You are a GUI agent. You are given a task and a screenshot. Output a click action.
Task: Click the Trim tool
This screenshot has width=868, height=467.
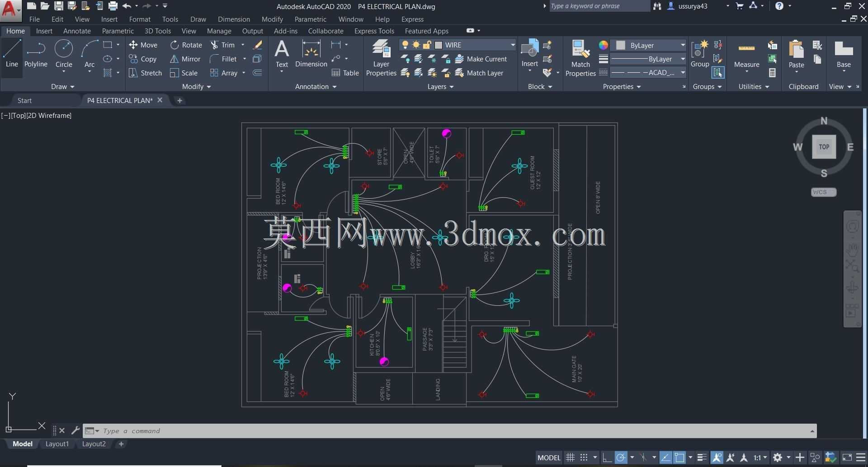coord(222,45)
